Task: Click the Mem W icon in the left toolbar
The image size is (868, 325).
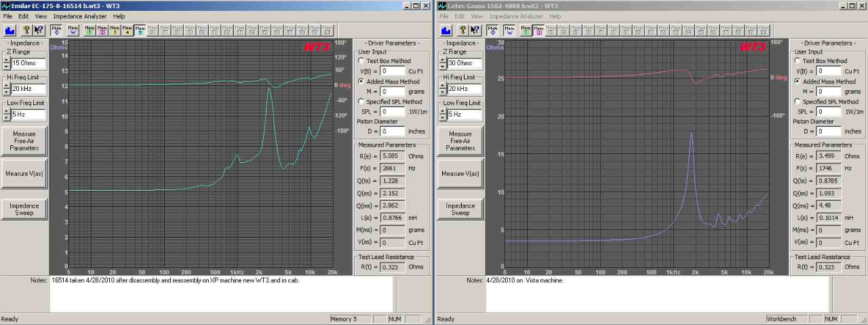Action: [x=73, y=30]
